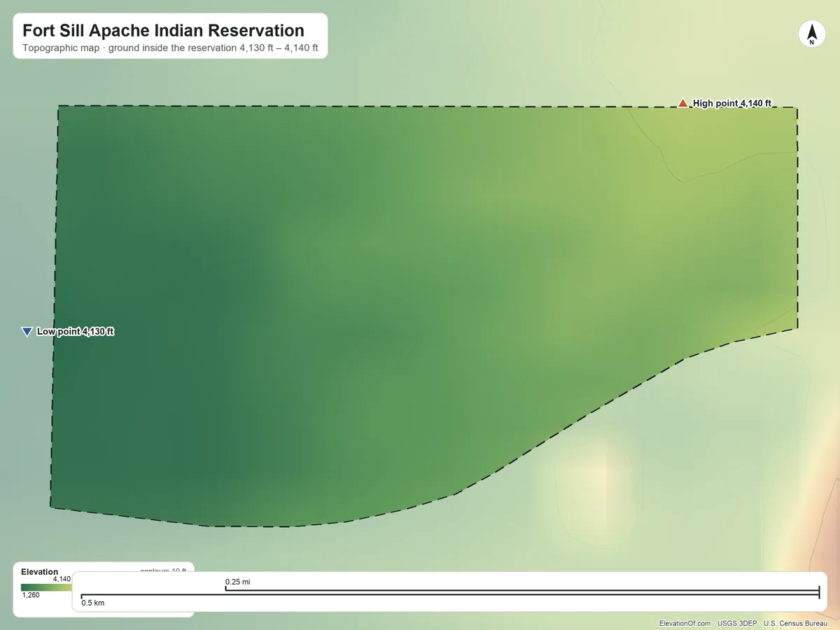Click the 'High point 4,140 ft' label
This screenshot has height=630, width=840.
pos(732,104)
